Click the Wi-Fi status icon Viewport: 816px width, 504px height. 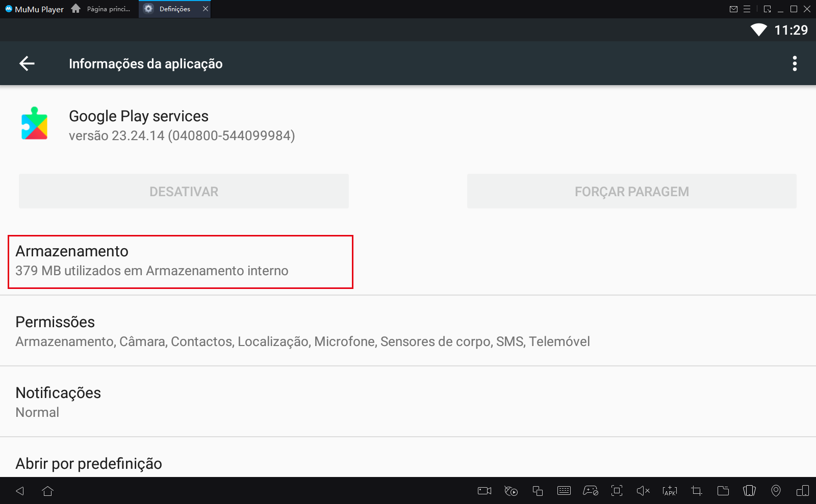click(759, 30)
